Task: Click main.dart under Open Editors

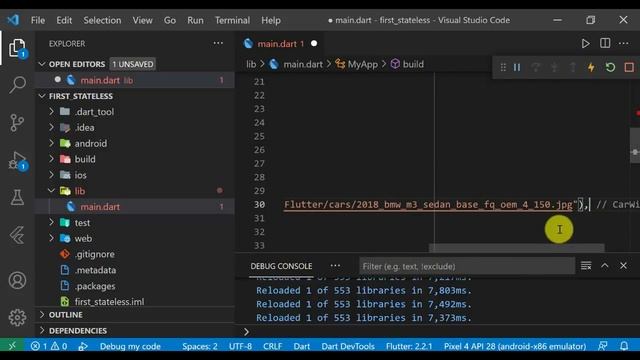Action: coord(135,80)
